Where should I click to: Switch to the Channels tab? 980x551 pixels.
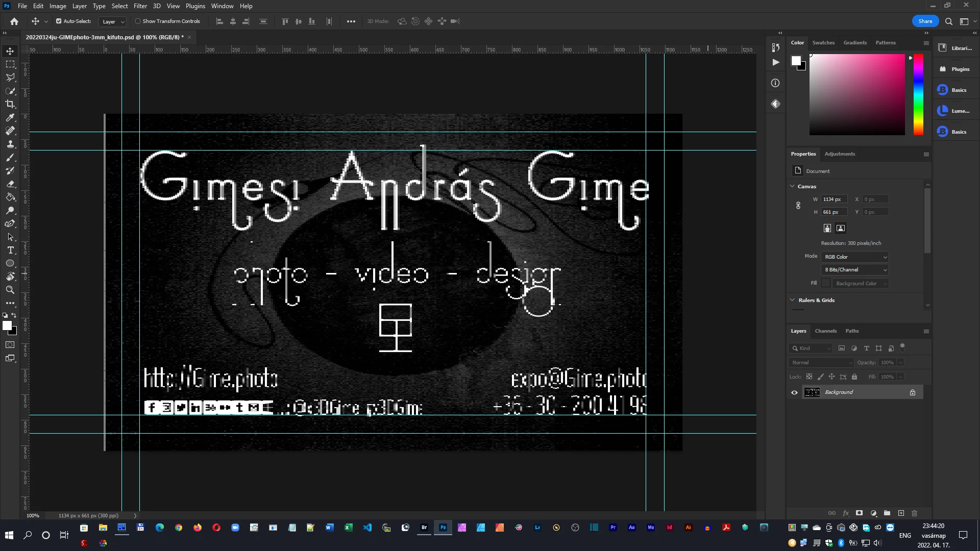825,331
